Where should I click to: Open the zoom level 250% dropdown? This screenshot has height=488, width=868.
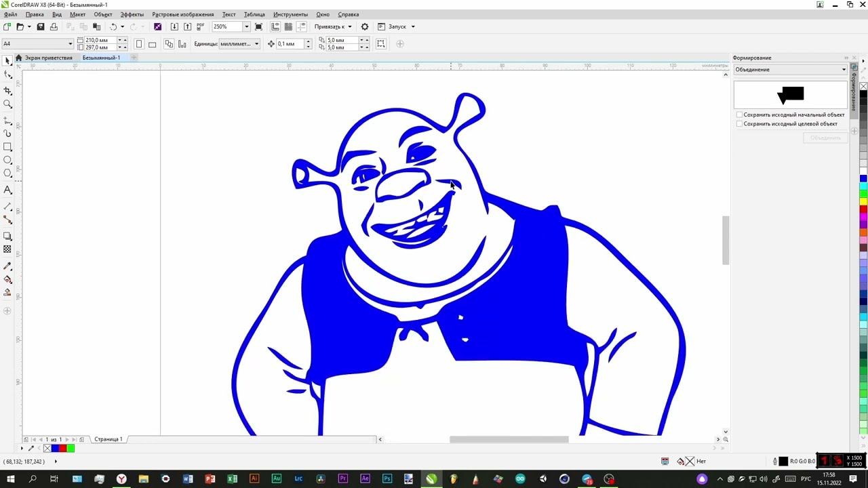[x=247, y=26]
